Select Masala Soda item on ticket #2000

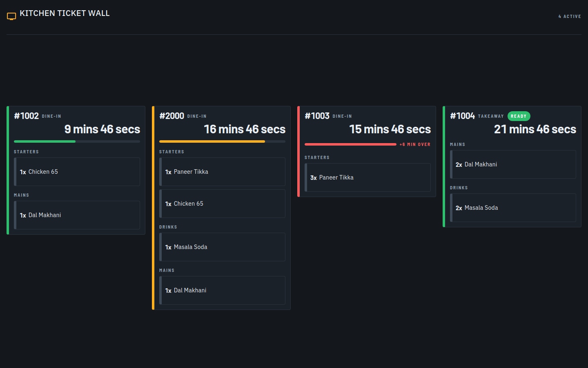[222, 247]
